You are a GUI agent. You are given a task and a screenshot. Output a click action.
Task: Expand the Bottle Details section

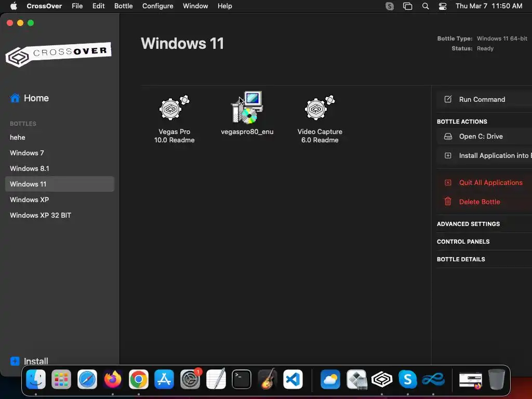[461, 259]
